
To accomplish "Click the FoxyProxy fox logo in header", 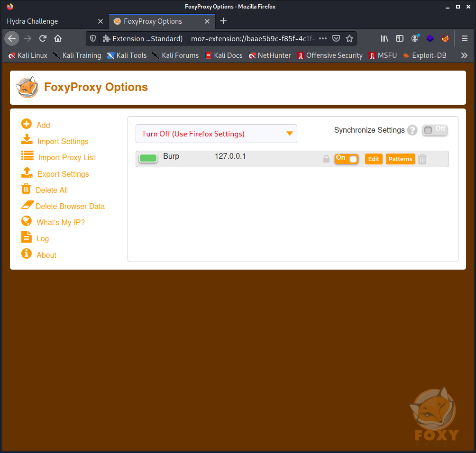I will 27,87.
